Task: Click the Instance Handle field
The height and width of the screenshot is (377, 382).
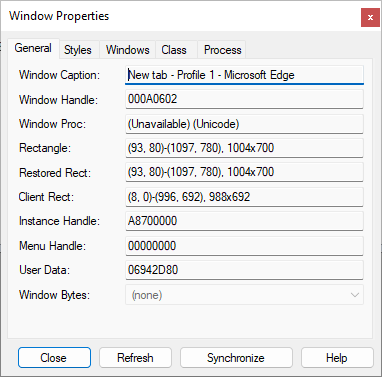Action: tap(244, 221)
